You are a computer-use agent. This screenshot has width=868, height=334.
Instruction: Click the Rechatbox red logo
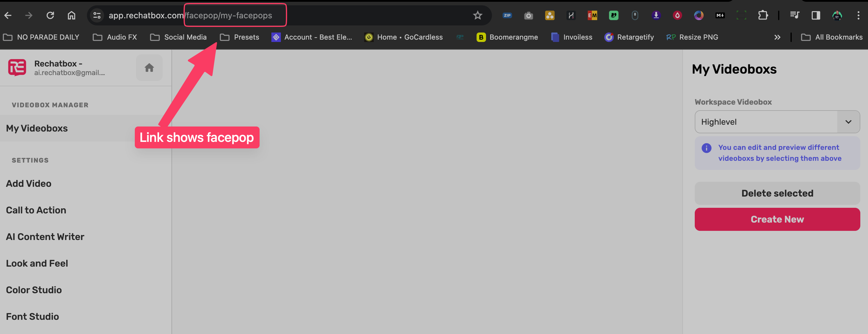click(x=17, y=68)
